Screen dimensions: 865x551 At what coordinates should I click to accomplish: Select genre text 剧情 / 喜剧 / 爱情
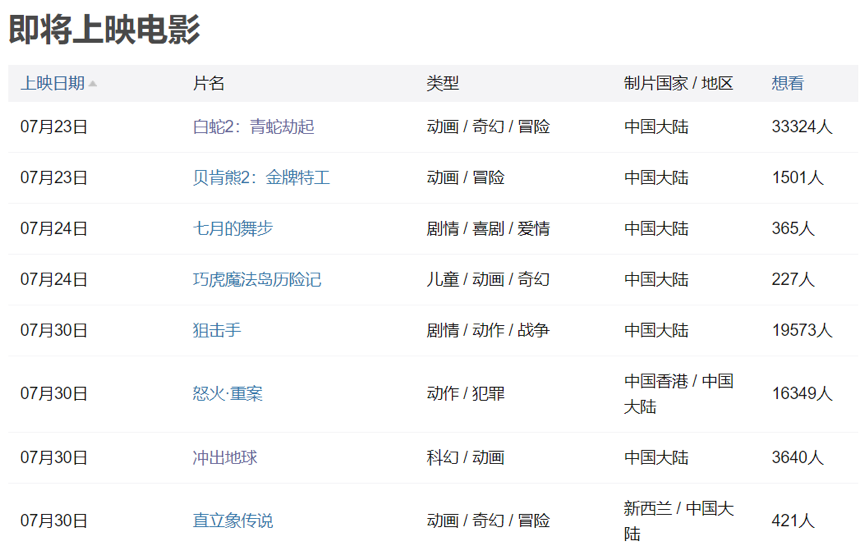pos(488,228)
